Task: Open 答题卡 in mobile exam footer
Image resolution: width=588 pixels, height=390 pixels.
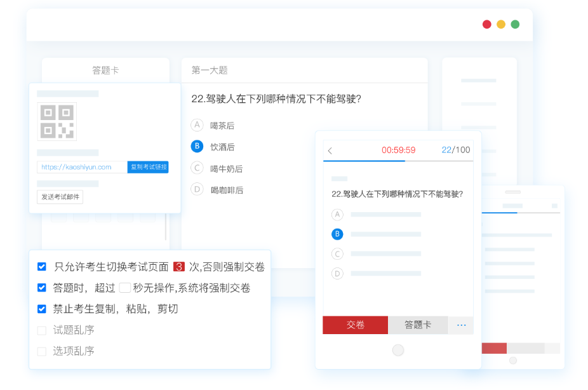Action: click(418, 325)
